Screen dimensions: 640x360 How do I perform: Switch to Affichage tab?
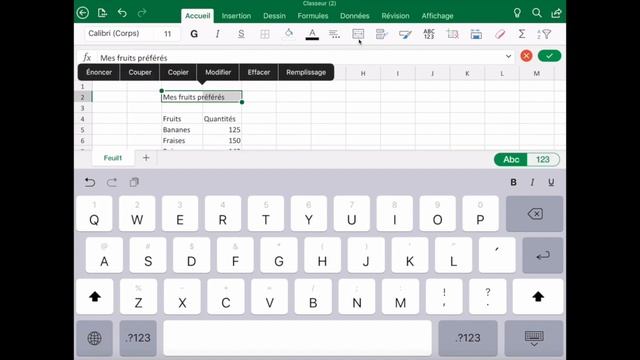coord(438,16)
